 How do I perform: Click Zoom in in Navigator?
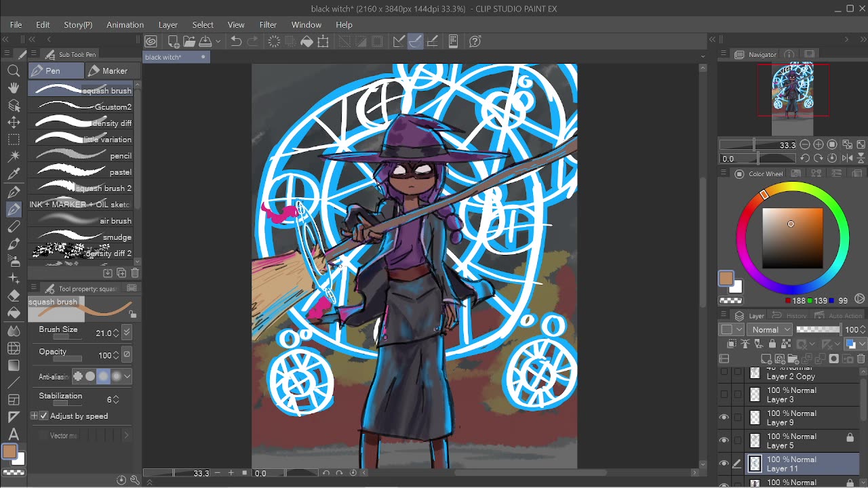pyautogui.click(x=818, y=144)
